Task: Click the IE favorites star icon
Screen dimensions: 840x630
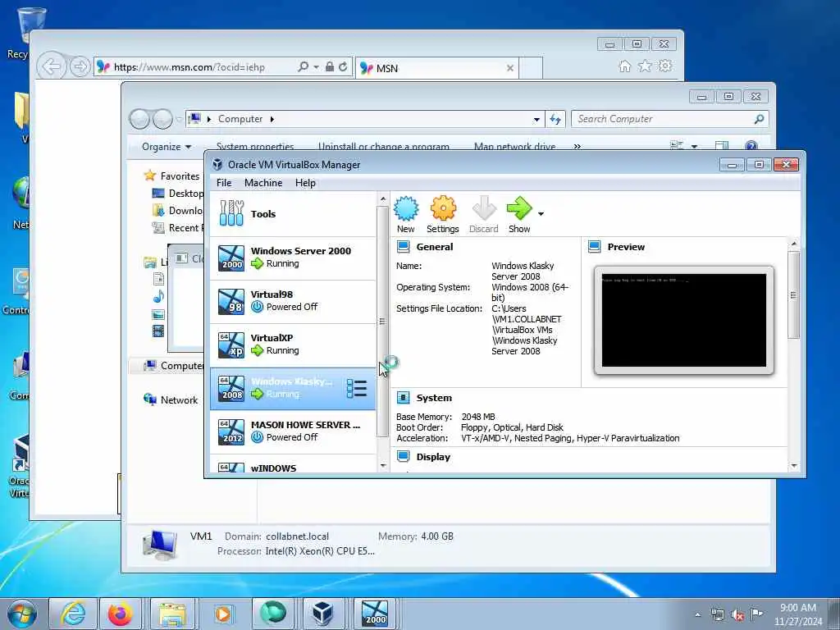Action: coord(645,66)
